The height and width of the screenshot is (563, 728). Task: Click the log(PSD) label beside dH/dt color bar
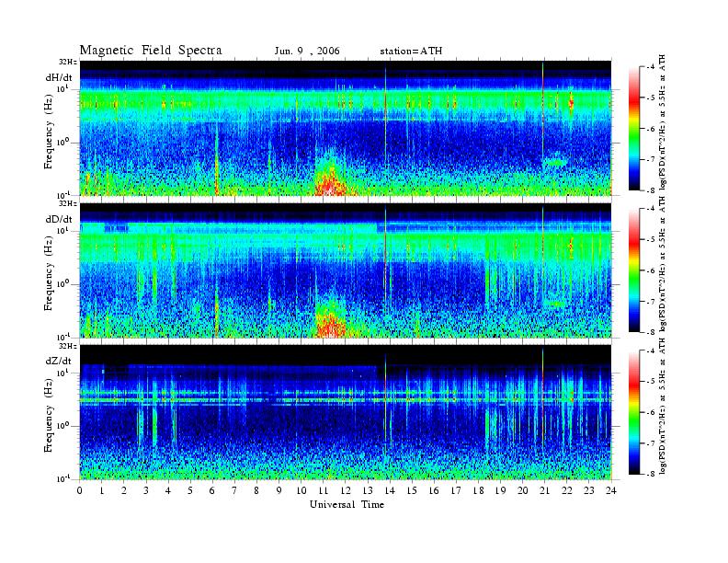pos(663,122)
